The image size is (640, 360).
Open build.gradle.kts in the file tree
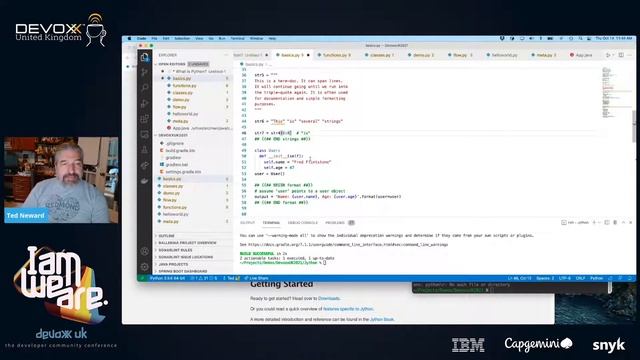pos(180,150)
